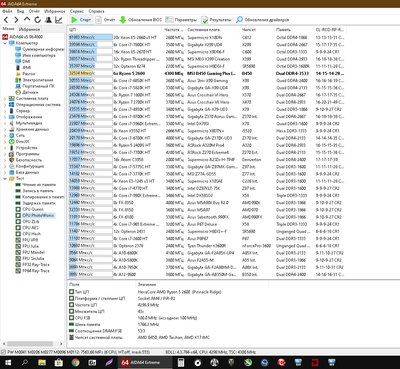The width and height of the screenshot is (400, 369).
Task: Select the IPMI item icon in the tree
Action: pyautogui.click(x=18, y=68)
